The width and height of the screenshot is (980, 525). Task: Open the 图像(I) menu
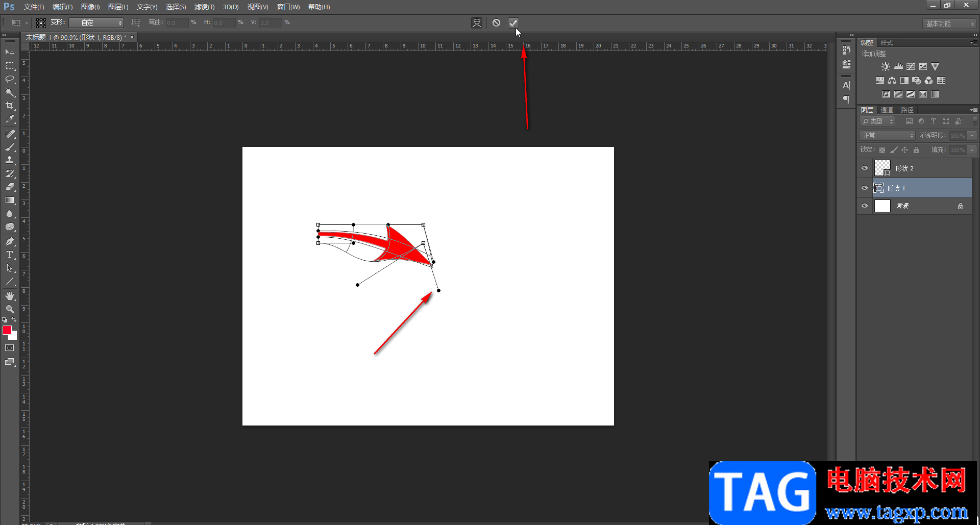90,7
